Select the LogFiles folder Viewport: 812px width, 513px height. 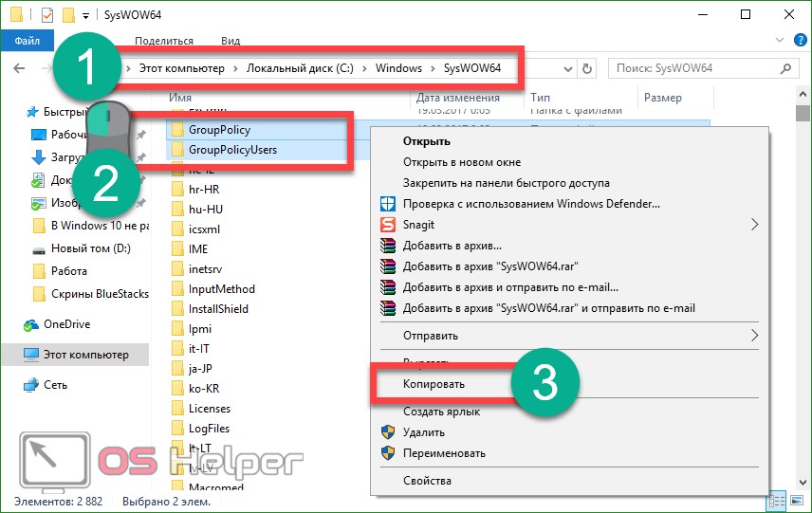209,429
